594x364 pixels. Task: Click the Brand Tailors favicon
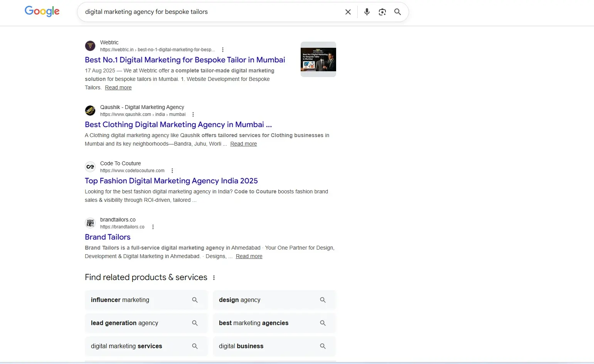pos(90,223)
